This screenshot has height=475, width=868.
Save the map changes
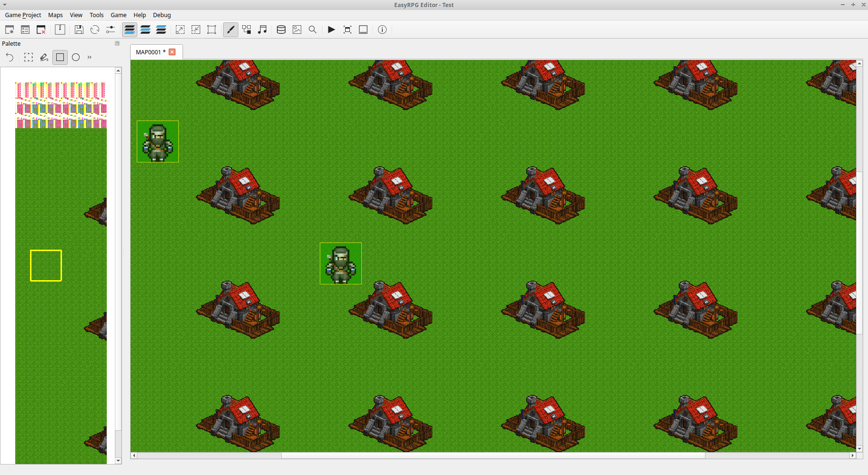point(79,30)
